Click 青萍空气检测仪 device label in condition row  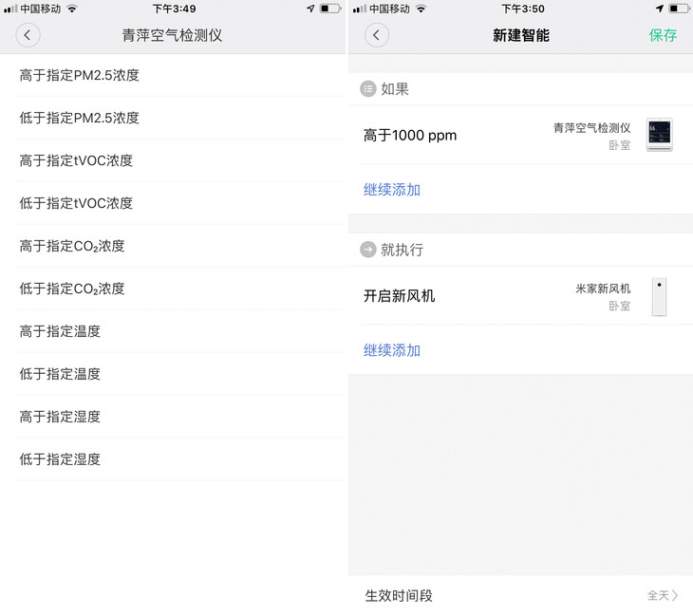coord(591,128)
